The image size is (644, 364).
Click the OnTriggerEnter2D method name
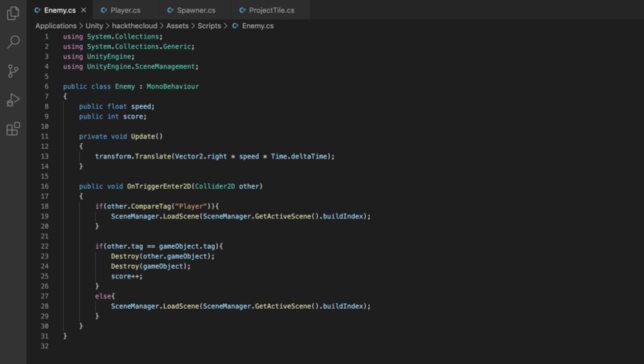[x=159, y=186]
